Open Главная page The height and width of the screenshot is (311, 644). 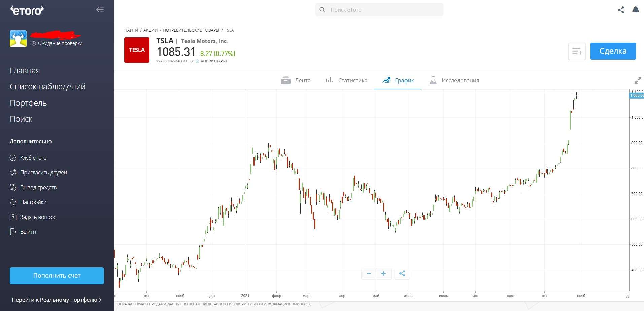point(25,71)
